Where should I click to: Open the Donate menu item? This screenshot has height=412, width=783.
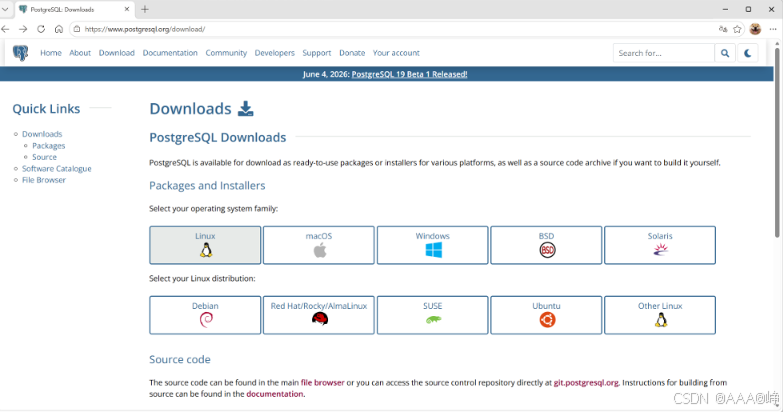click(x=352, y=53)
